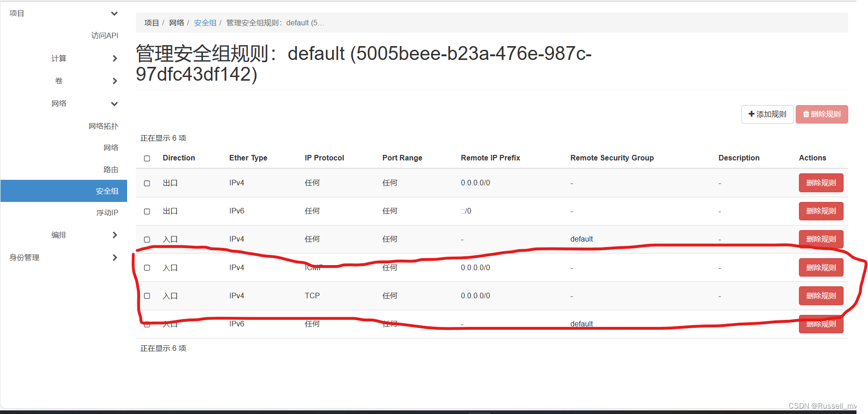Open 网络 sub-item under network menu
The width and height of the screenshot is (868, 414).
coord(111,148)
